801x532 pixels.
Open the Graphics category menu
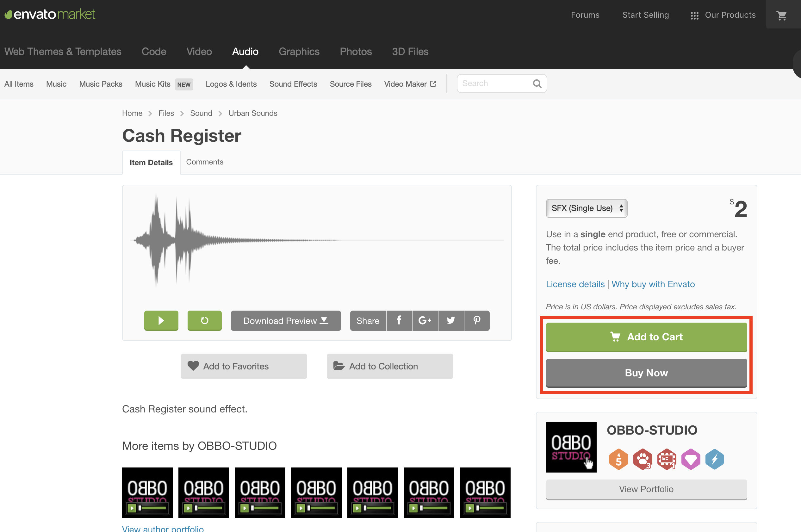coord(299,52)
